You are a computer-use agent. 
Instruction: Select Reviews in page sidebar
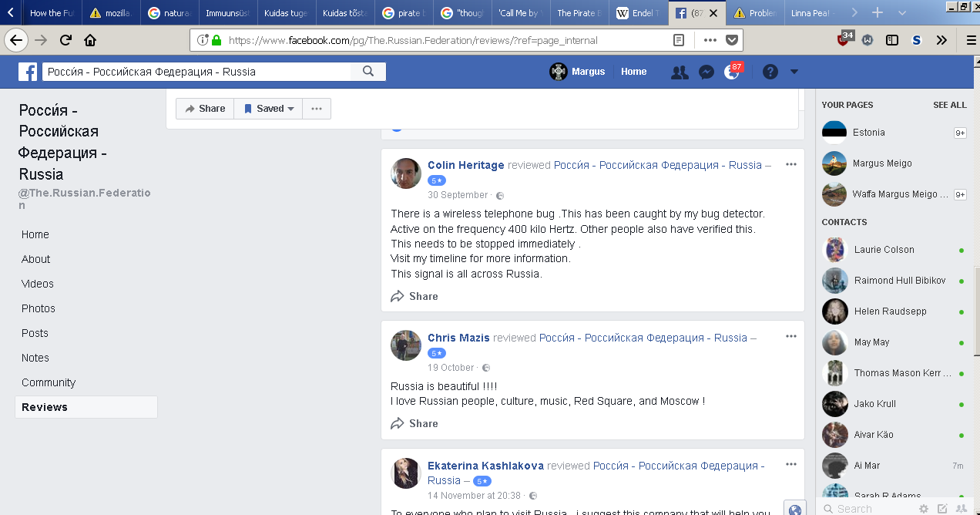[x=86, y=407]
